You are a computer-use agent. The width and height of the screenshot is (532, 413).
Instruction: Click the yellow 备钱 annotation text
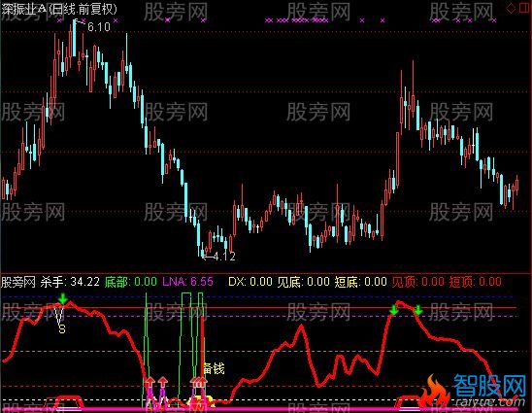pyautogui.click(x=214, y=368)
